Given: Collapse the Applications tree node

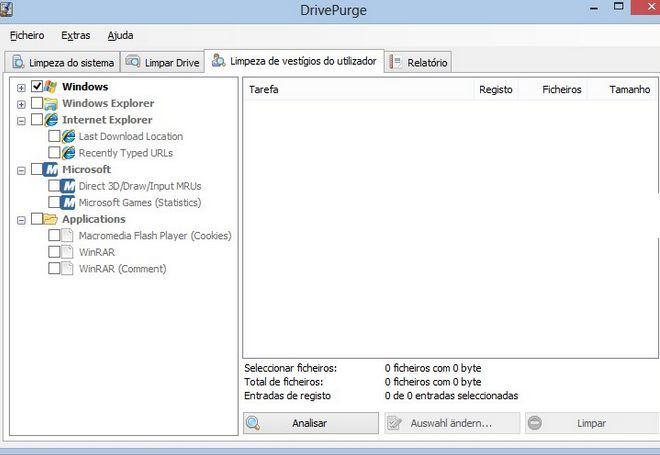Looking at the screenshot, I should [21, 221].
